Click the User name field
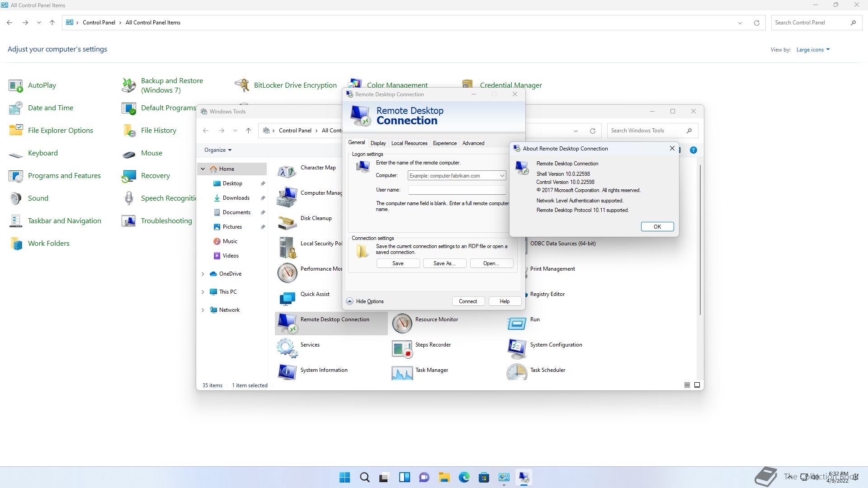Screen dimensions: 868x488 point(457,190)
